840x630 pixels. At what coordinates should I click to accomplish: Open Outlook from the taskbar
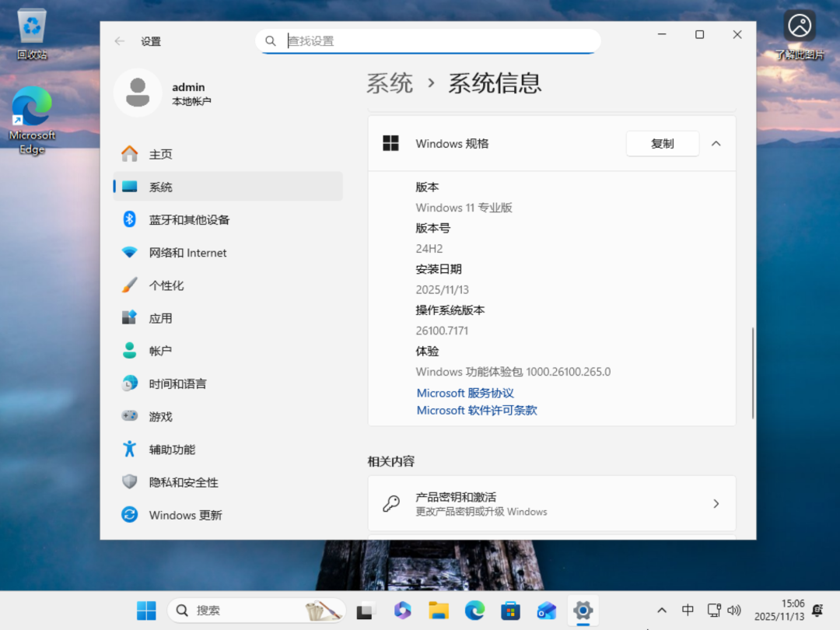pos(547,611)
